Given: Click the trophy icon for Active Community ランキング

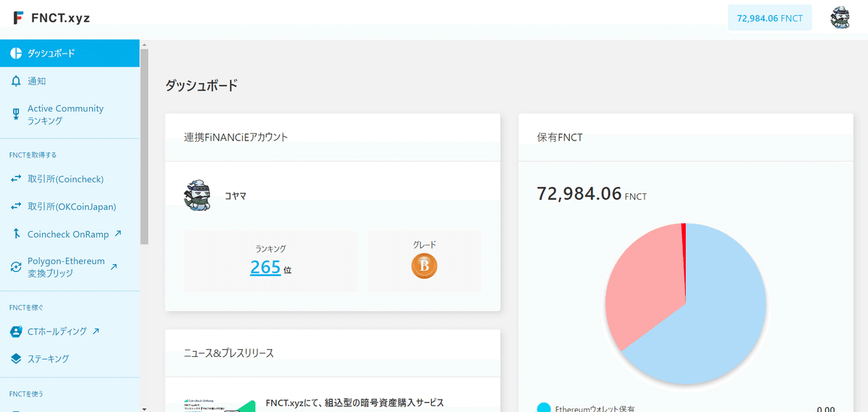Looking at the screenshot, I should click(x=16, y=114).
